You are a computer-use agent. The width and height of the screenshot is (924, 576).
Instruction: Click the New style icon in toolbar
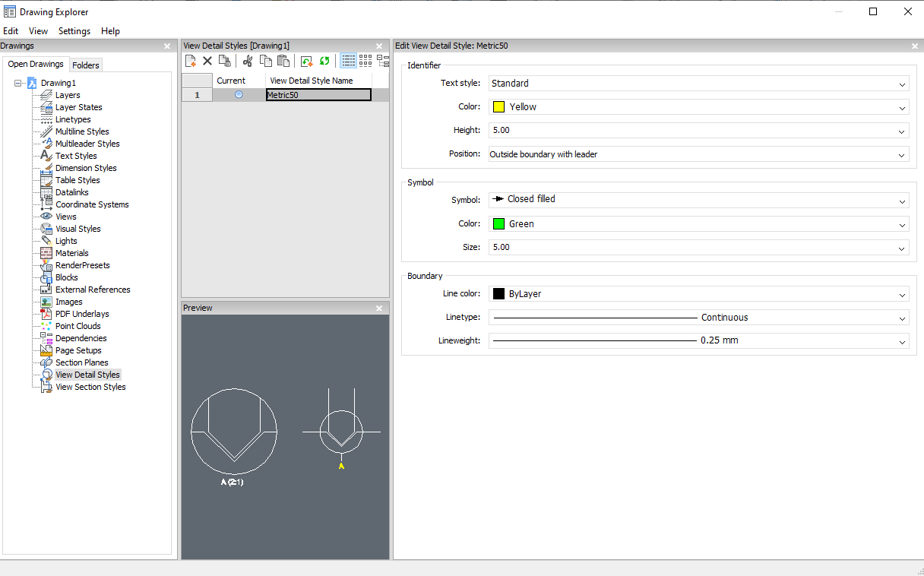[x=191, y=61]
